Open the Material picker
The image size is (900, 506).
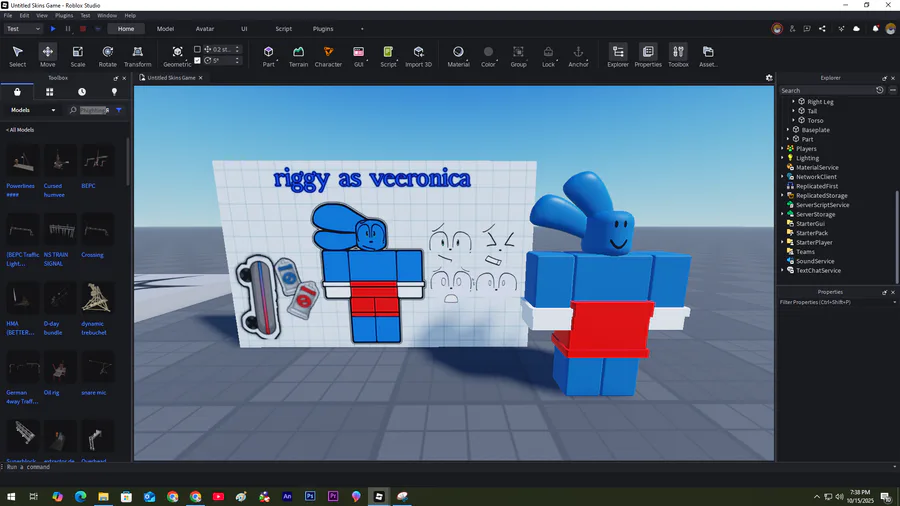[458, 56]
